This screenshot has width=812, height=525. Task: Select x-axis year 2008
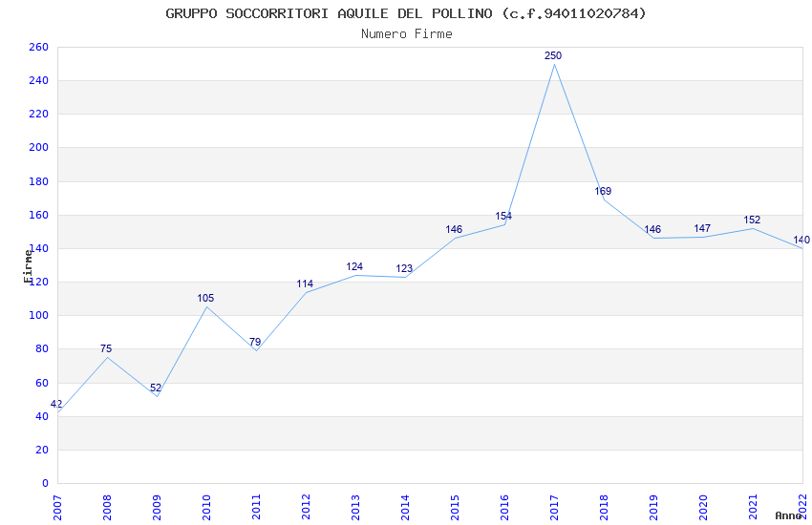pos(107,507)
